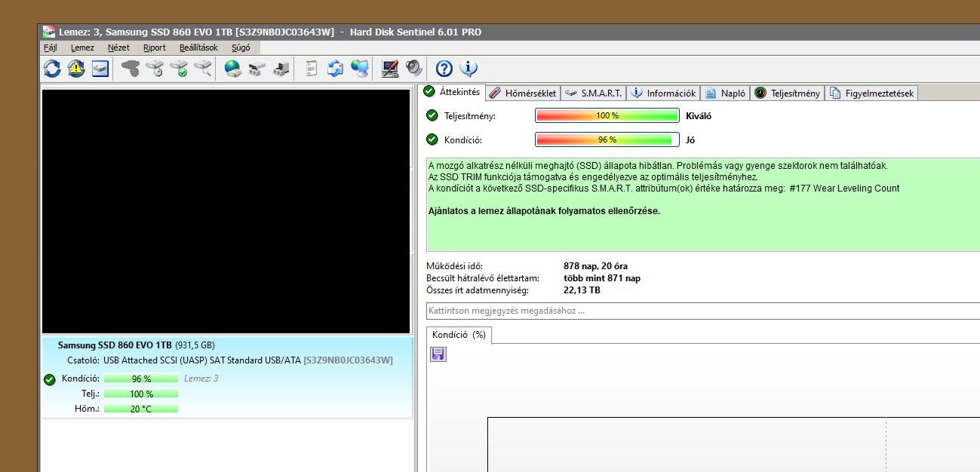Click the two stacked drives toolbar icon
The width and height of the screenshot is (980, 472).
[257, 69]
